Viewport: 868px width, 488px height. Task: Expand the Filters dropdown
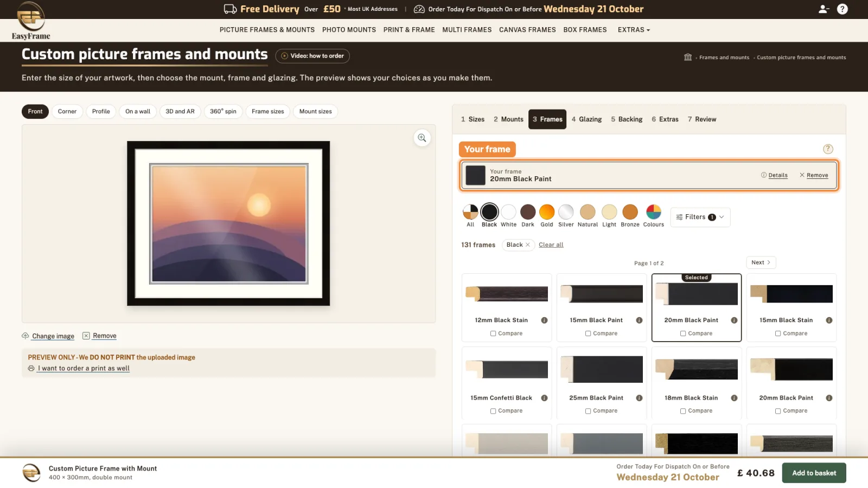700,217
